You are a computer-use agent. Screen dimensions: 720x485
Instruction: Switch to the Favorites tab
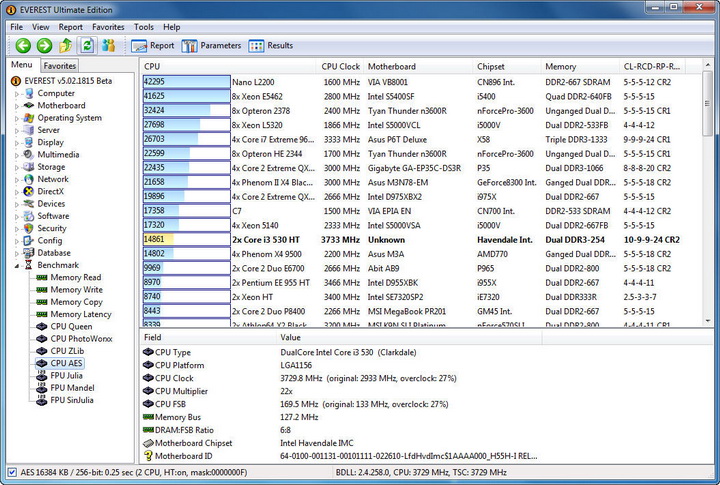point(60,66)
